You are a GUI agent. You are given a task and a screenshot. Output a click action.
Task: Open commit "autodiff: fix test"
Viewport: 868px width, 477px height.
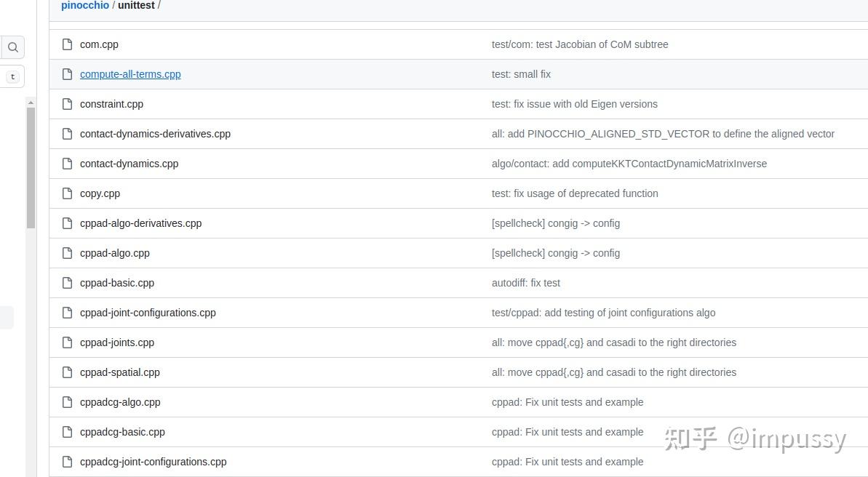(x=525, y=283)
